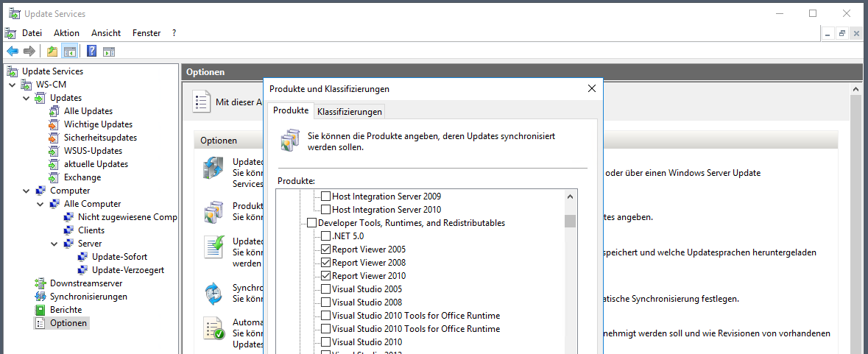The height and width of the screenshot is (354, 868).
Task: Click the Automatische Genehmigungen option icon
Action: coord(213,328)
